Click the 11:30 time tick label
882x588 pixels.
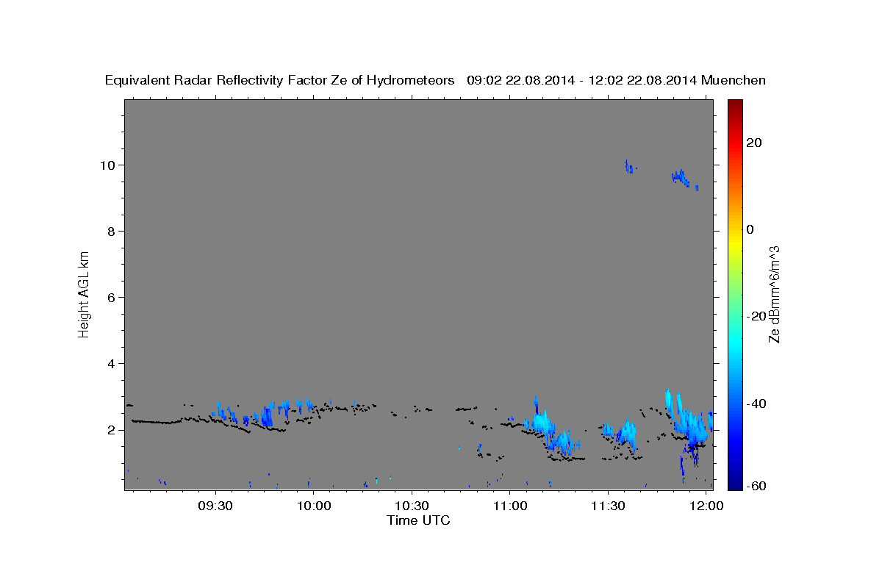609,506
